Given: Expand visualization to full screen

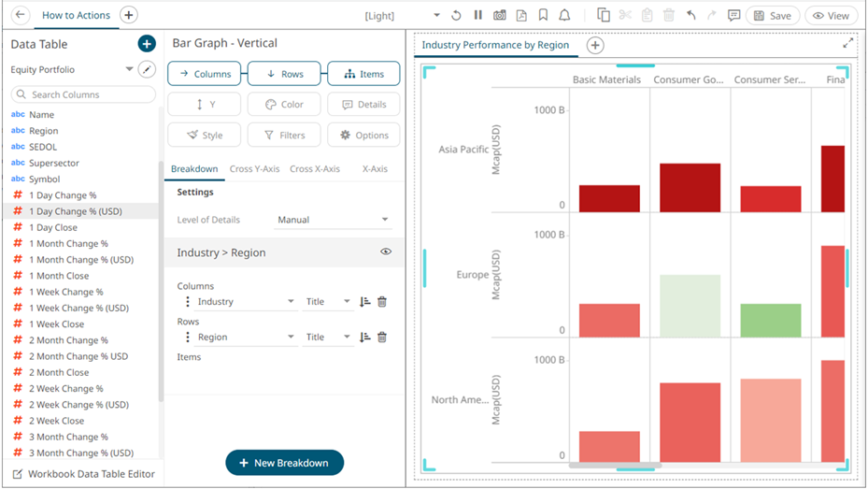Looking at the screenshot, I should pos(847,44).
